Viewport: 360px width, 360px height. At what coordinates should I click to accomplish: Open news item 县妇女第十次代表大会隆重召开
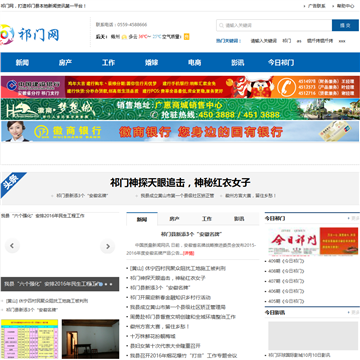click(x=165, y=346)
